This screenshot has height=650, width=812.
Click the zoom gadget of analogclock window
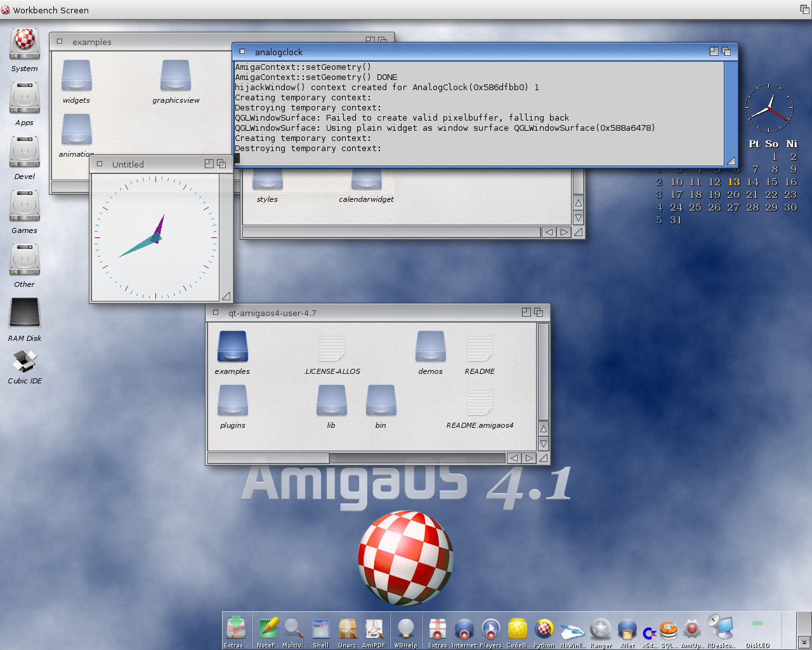pyautogui.click(x=714, y=51)
